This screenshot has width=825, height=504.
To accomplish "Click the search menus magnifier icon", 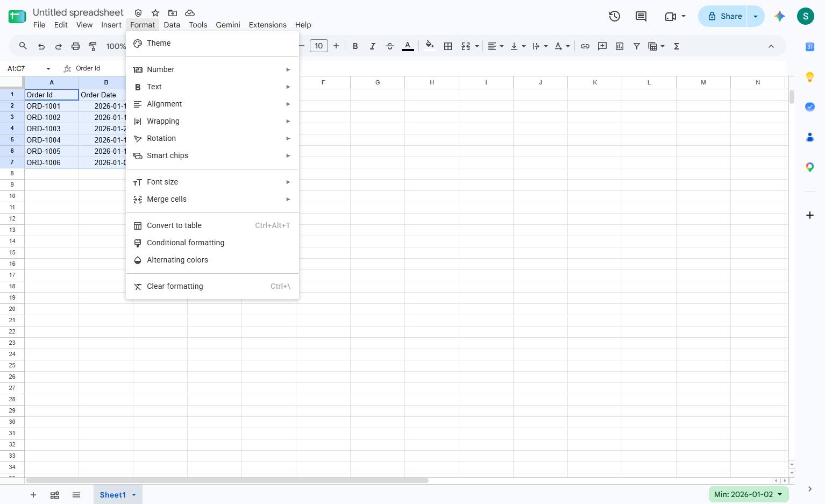I will (x=23, y=46).
